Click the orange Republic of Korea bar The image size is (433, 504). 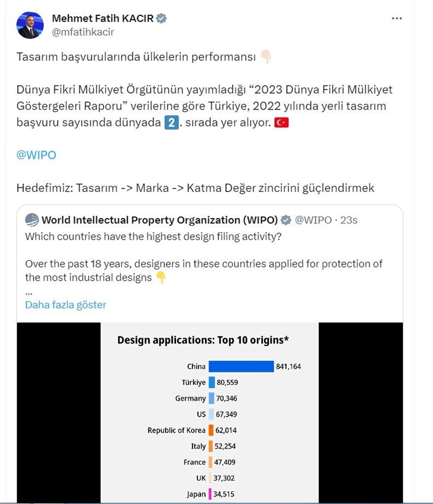coord(211,430)
